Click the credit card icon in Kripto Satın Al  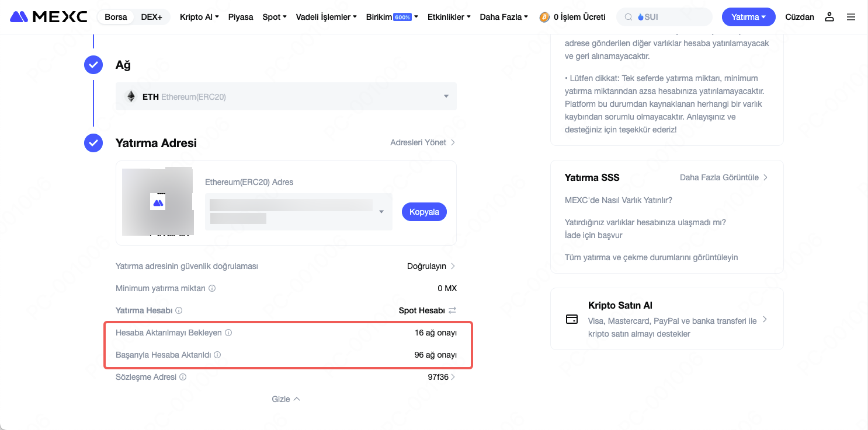click(572, 319)
